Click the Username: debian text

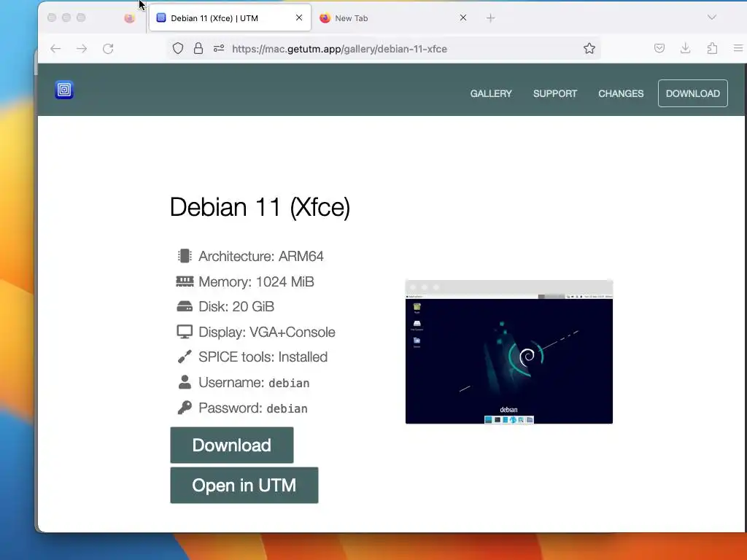click(254, 383)
